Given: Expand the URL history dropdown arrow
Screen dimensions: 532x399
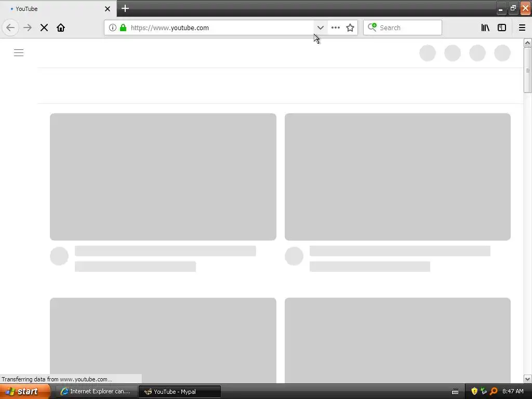Looking at the screenshot, I should click(320, 28).
